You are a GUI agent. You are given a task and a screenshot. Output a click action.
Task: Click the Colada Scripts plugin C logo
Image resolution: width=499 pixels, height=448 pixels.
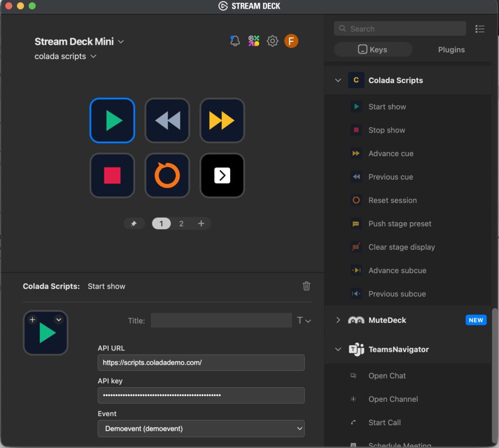(356, 80)
